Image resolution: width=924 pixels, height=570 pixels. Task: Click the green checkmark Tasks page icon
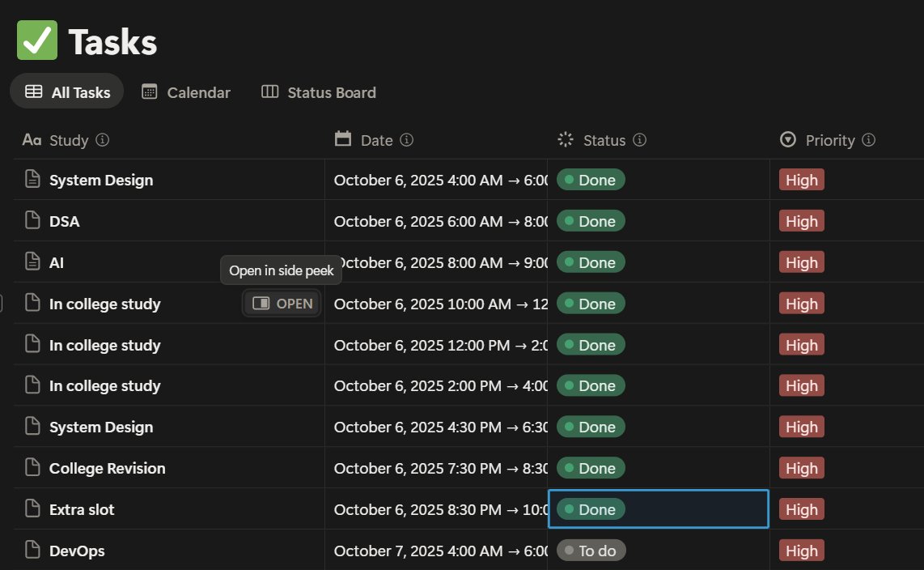37,40
